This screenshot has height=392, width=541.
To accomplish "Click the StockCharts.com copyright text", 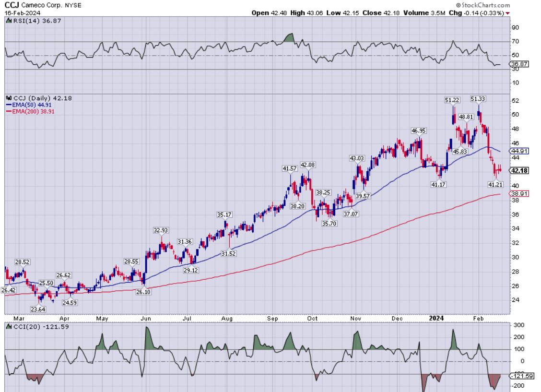I will pyautogui.click(x=483, y=5).
